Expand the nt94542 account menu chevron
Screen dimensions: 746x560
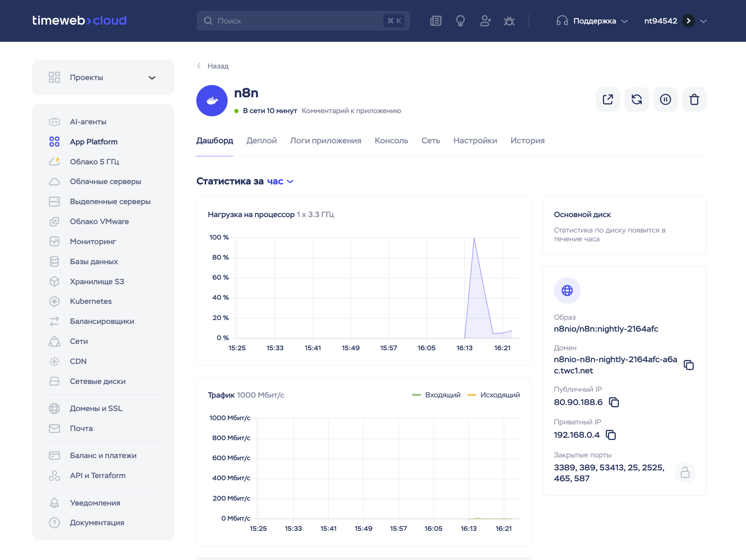[703, 21]
